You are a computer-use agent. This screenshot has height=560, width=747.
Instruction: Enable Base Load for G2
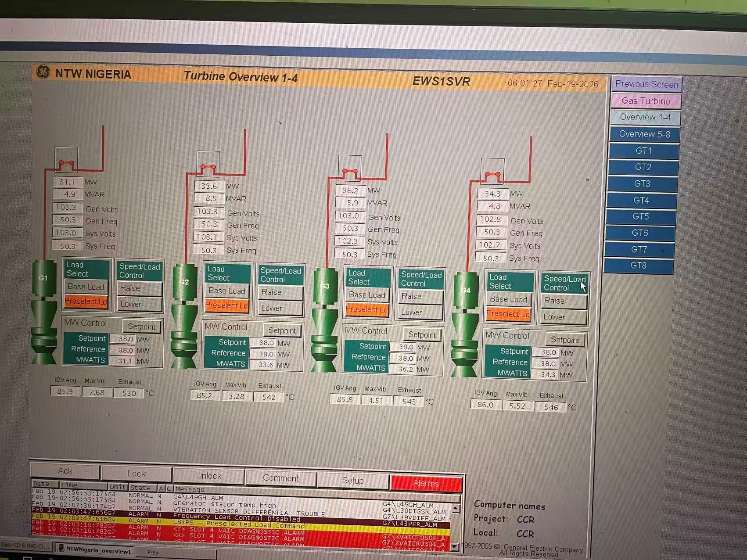coord(227,291)
